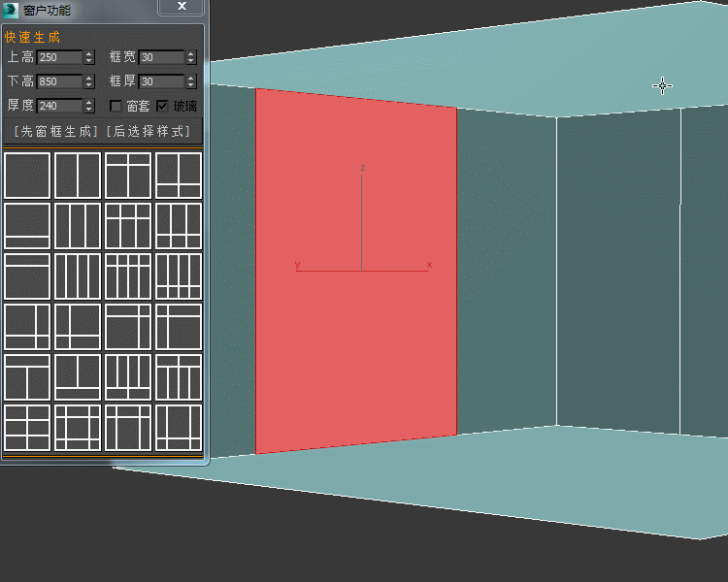Select nine-pane style with small corner panes
Viewport: 728px width, 582px height.
78,428
